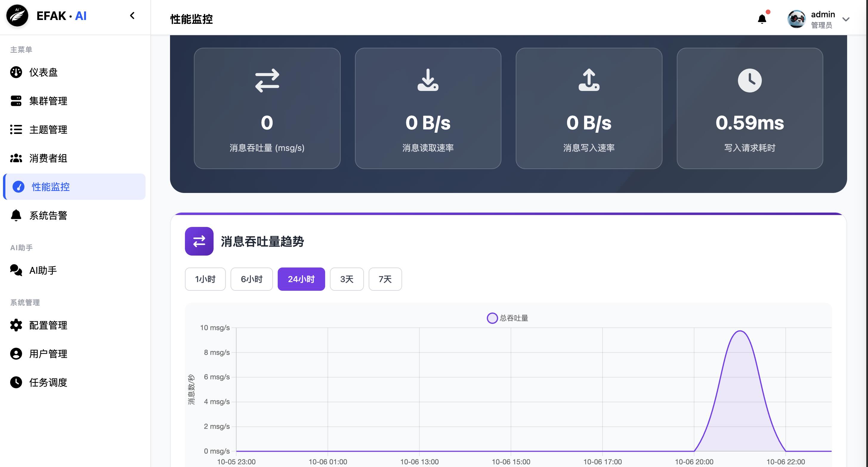Click the 消费者组 people icon
Screen dimensions: 868x467
(16, 158)
